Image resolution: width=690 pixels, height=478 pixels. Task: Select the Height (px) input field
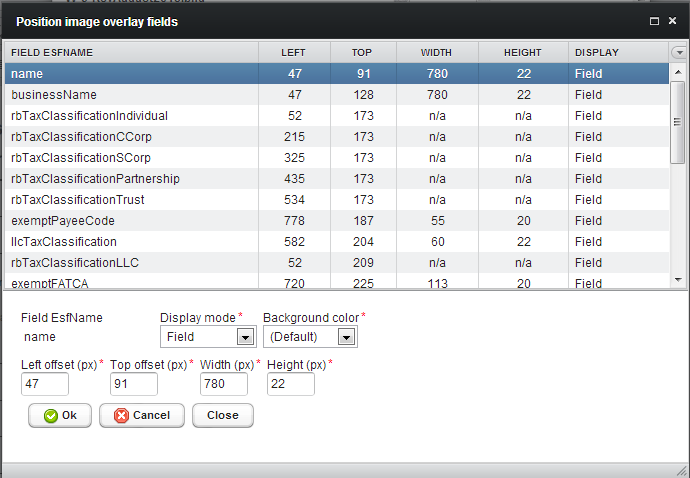tap(290, 385)
